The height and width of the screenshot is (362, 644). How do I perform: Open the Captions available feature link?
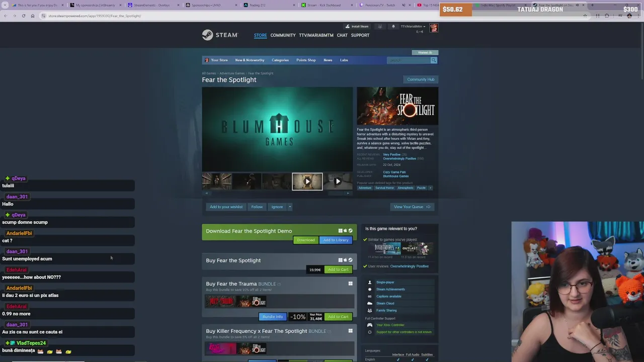pyautogui.click(x=389, y=296)
